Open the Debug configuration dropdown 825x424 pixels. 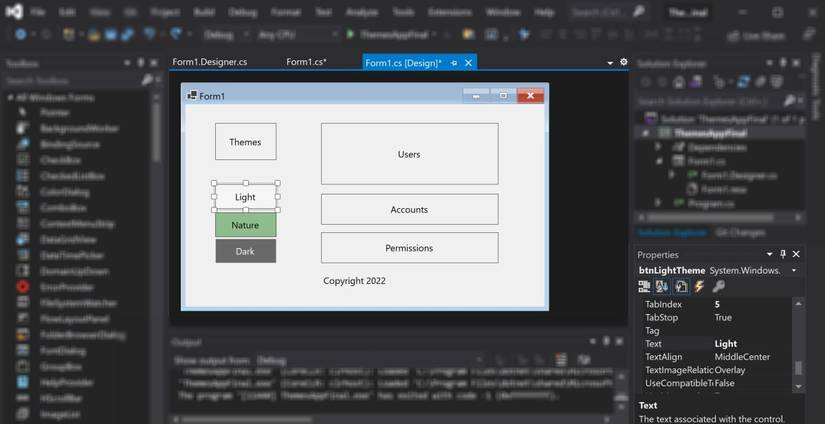click(x=226, y=35)
